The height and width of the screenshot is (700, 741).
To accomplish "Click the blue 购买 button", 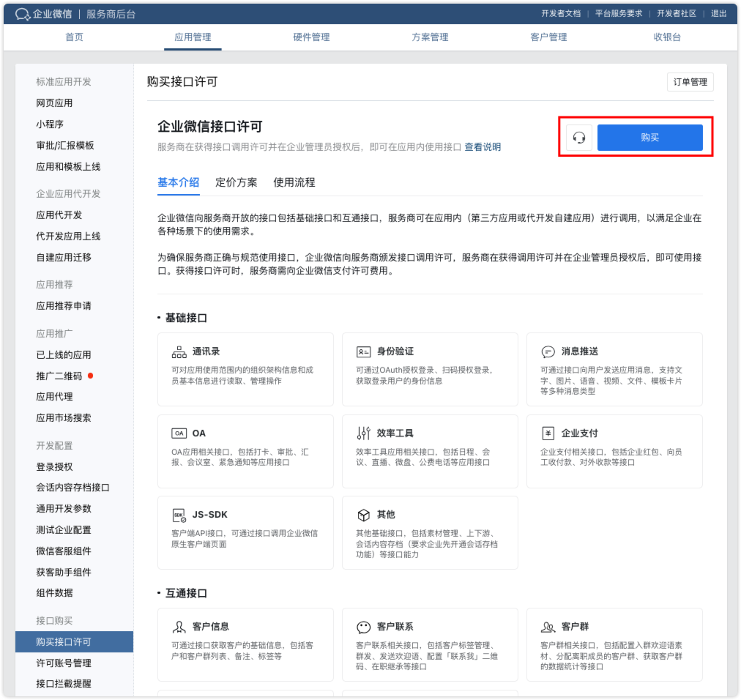I will (x=649, y=138).
